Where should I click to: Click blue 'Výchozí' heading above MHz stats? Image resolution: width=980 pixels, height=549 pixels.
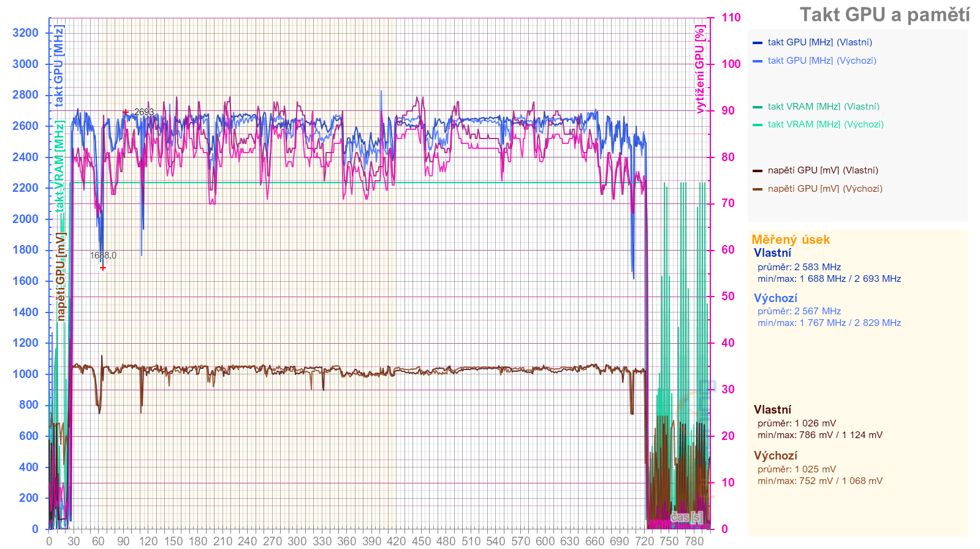click(x=775, y=298)
